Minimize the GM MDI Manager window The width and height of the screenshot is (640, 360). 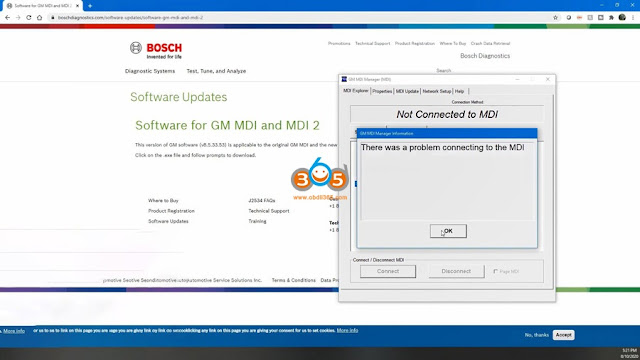[x=518, y=79]
